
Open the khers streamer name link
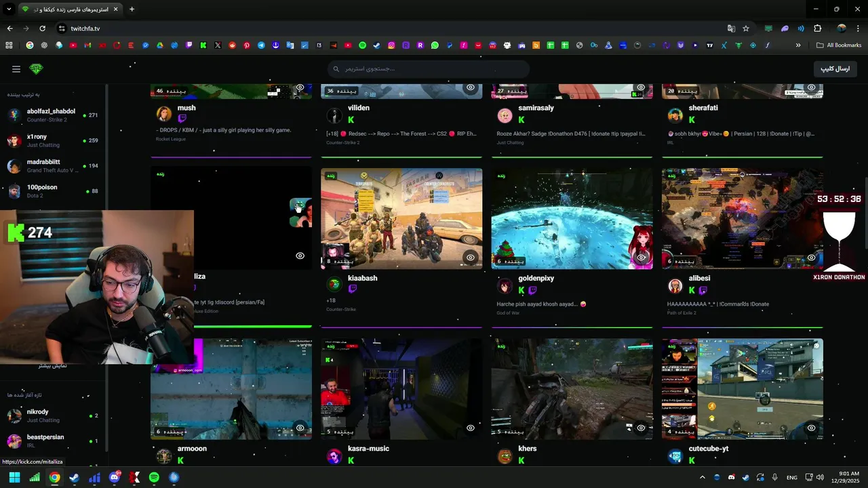(x=527, y=449)
